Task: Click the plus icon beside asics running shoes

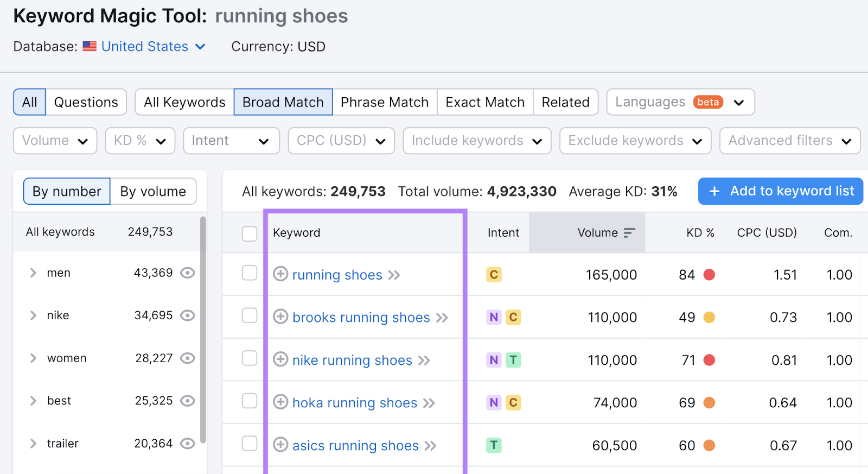Action: 280,445
